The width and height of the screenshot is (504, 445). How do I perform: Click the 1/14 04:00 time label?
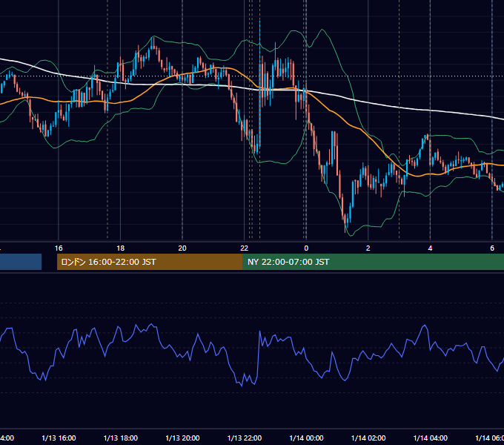431,438
